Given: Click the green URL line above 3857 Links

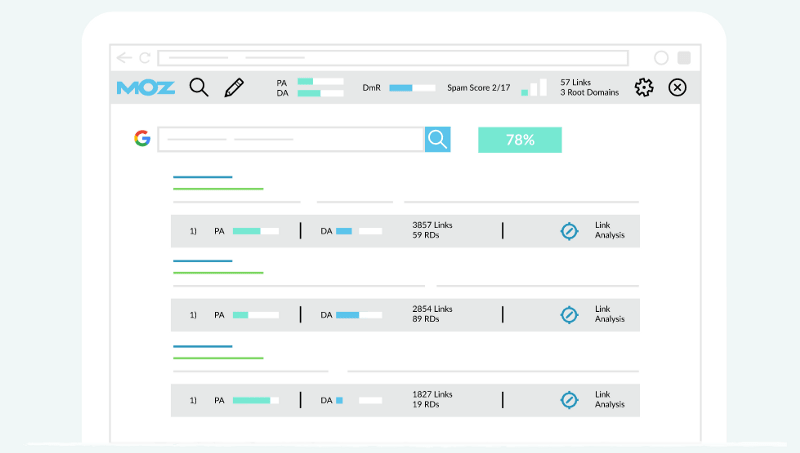Looking at the screenshot, I should [x=218, y=189].
